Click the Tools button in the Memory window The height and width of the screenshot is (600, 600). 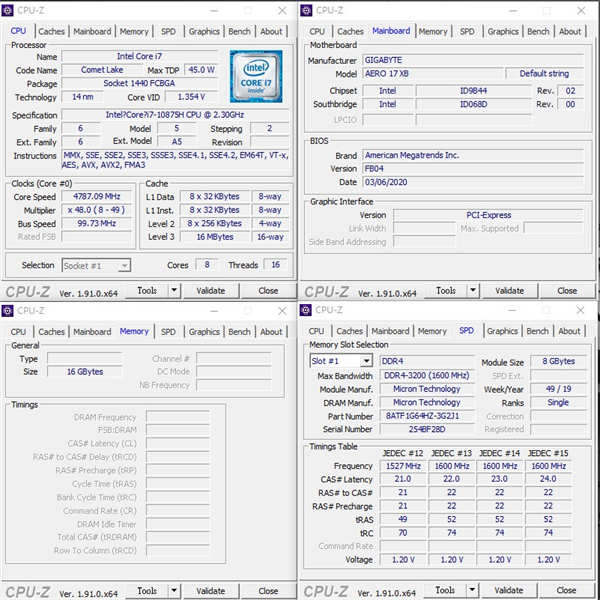(147, 591)
